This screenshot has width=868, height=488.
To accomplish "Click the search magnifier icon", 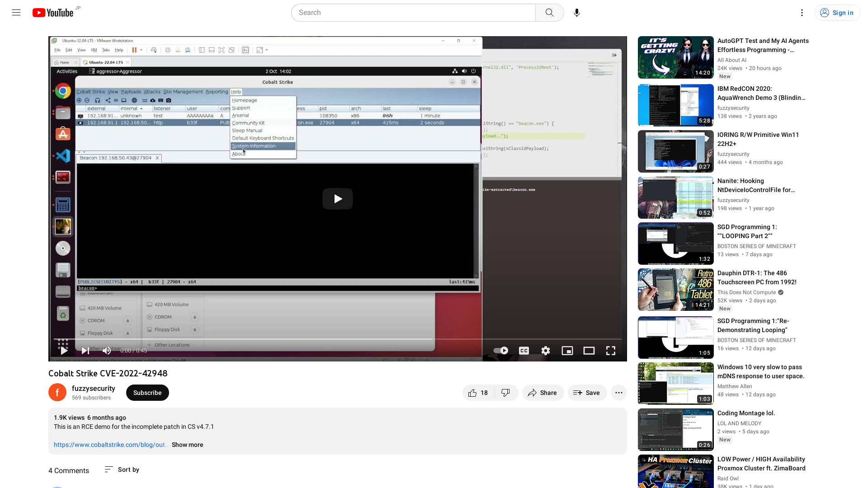I will (x=549, y=12).
